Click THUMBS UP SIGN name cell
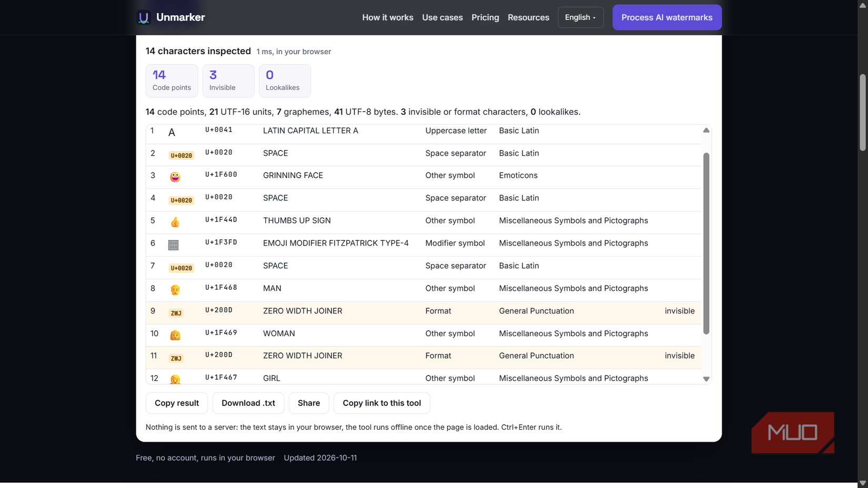 [297, 220]
